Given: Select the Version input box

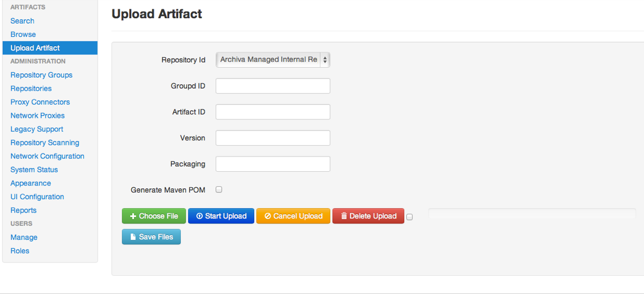Looking at the screenshot, I should click(x=272, y=138).
